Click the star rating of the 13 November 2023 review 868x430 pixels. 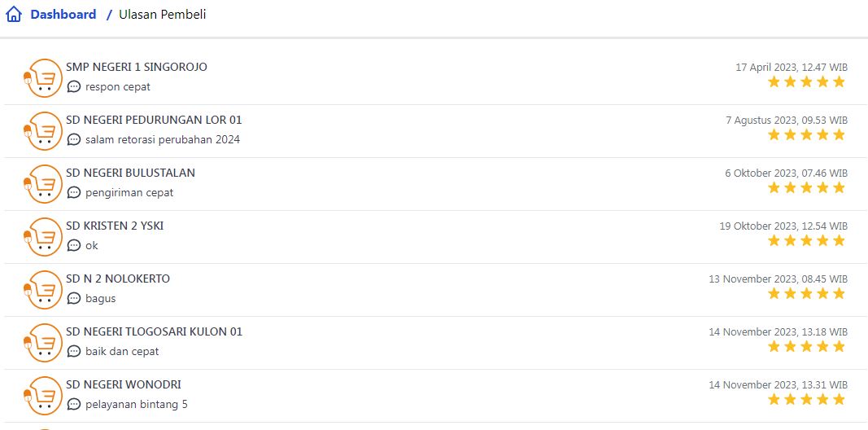tap(806, 294)
